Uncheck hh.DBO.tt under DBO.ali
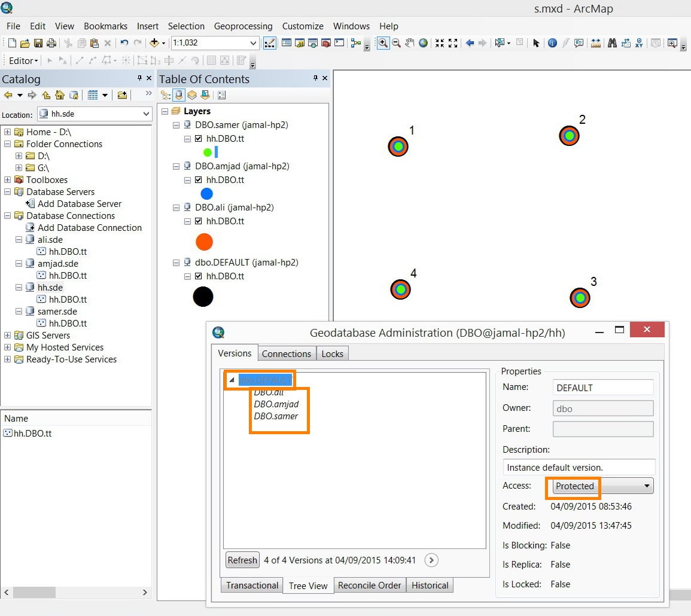Viewport: 691px width, 616px height. pos(198,221)
